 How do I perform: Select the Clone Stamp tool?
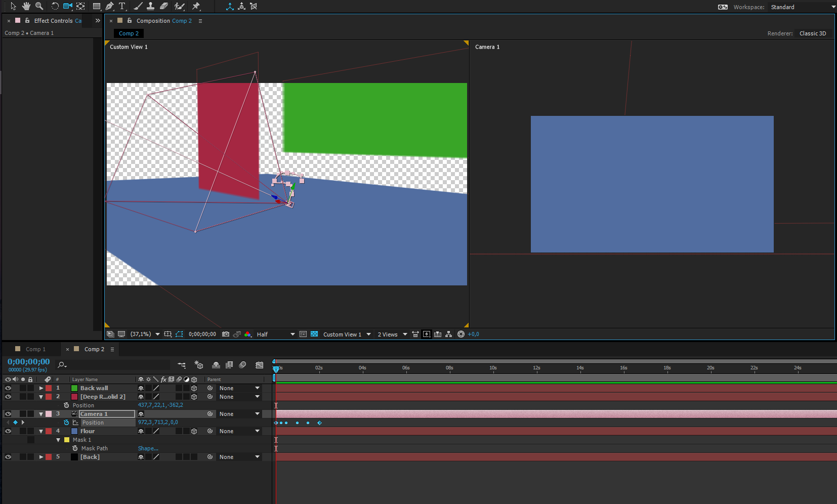[x=150, y=6]
